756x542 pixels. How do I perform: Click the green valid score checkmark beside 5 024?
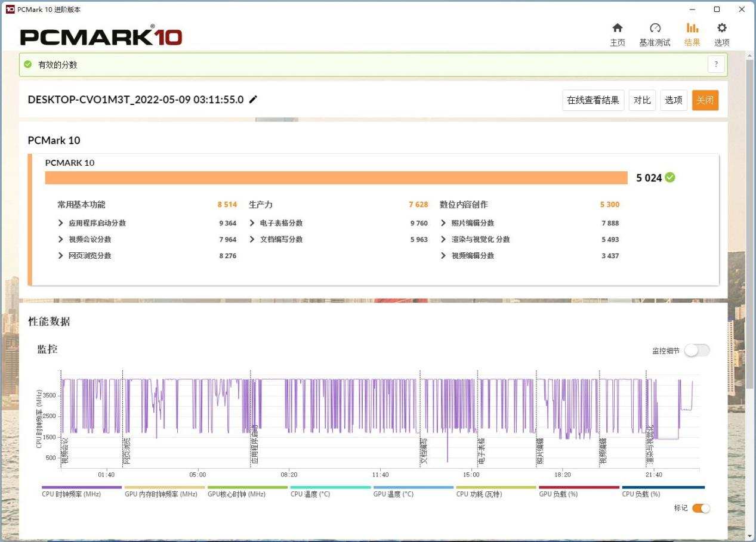670,177
